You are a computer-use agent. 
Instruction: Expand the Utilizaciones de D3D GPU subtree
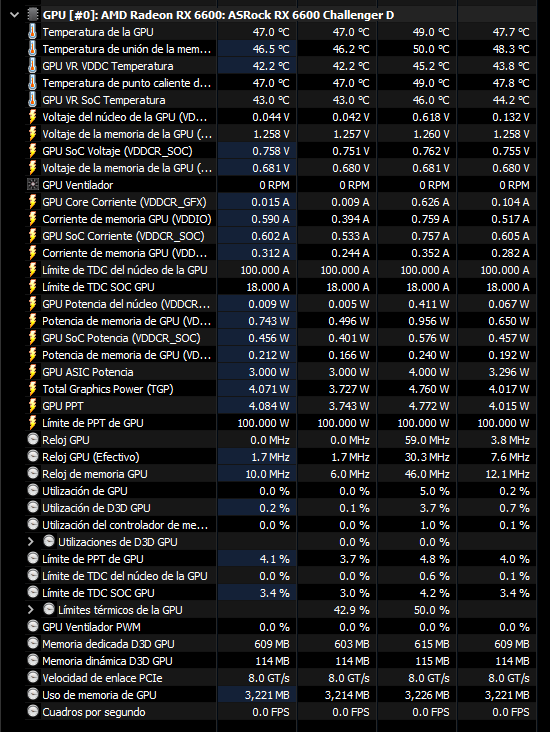31,542
